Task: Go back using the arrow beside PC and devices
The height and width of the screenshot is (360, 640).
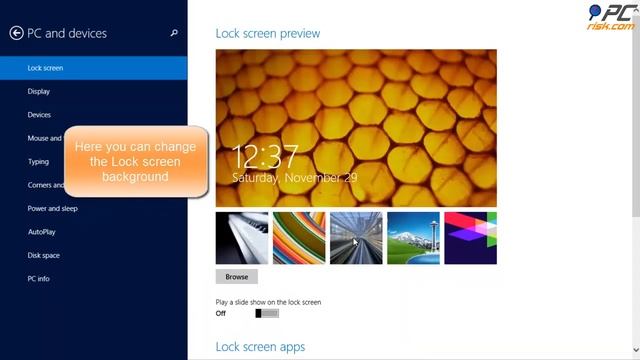Action: (x=16, y=33)
